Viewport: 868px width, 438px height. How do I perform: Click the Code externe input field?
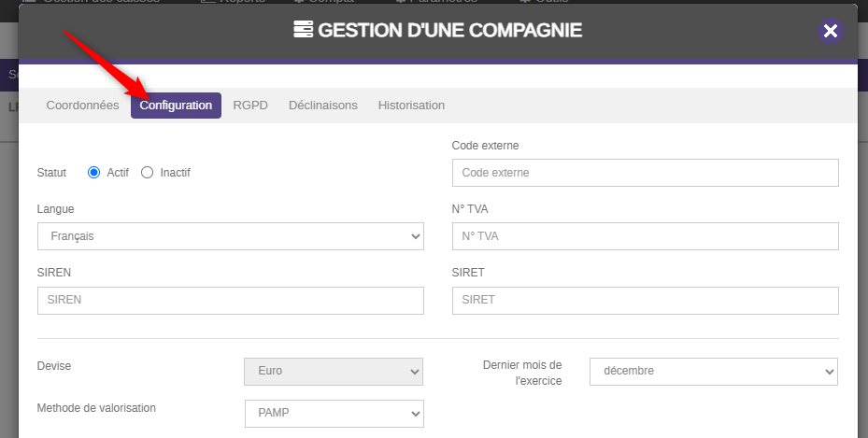pos(645,173)
